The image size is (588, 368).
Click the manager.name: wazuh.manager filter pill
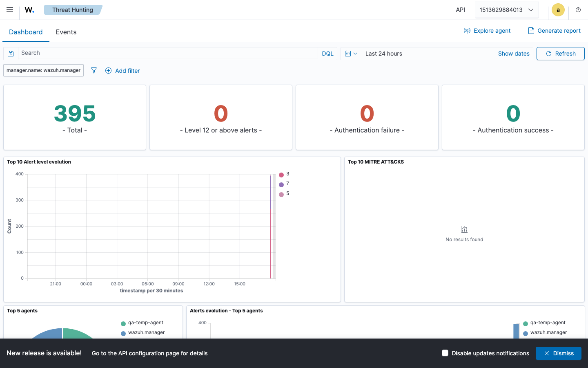point(43,70)
